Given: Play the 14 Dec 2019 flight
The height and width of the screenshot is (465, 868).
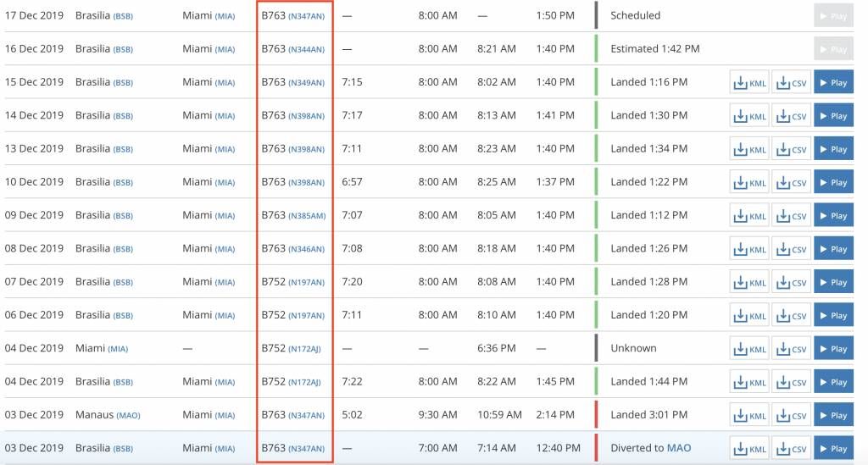Looking at the screenshot, I should coord(834,115).
